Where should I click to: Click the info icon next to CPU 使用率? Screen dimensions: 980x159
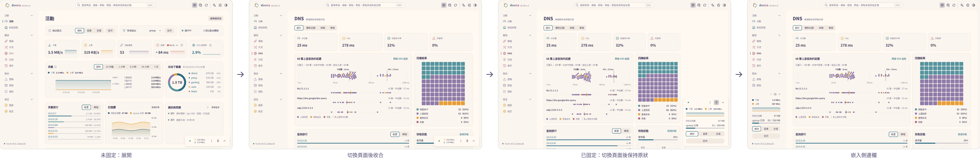(210, 45)
